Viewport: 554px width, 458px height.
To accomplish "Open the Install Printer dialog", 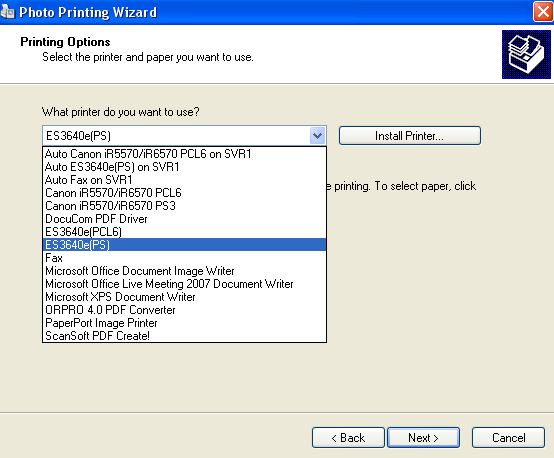I will [x=409, y=136].
